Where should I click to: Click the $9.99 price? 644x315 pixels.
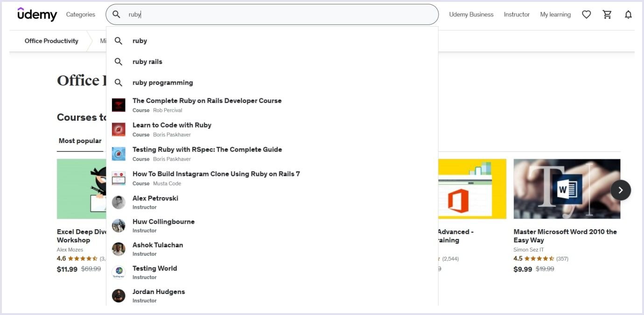(523, 269)
